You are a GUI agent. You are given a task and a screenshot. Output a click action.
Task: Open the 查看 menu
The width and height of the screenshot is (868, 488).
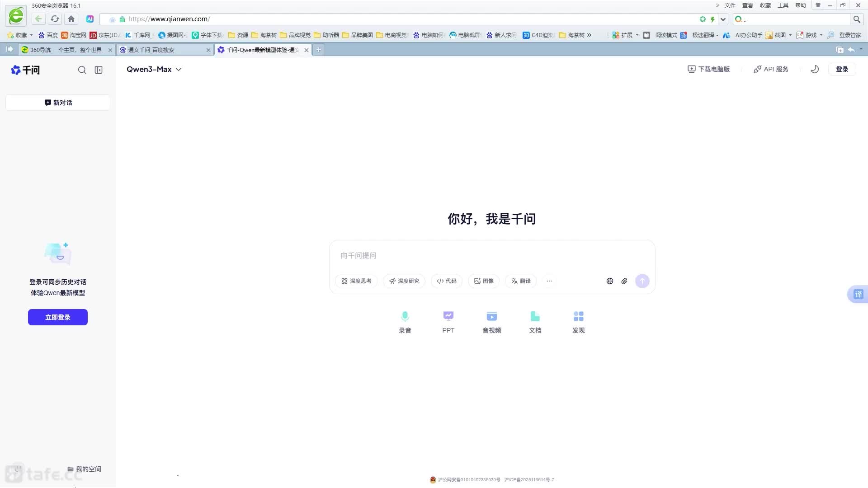[748, 5]
